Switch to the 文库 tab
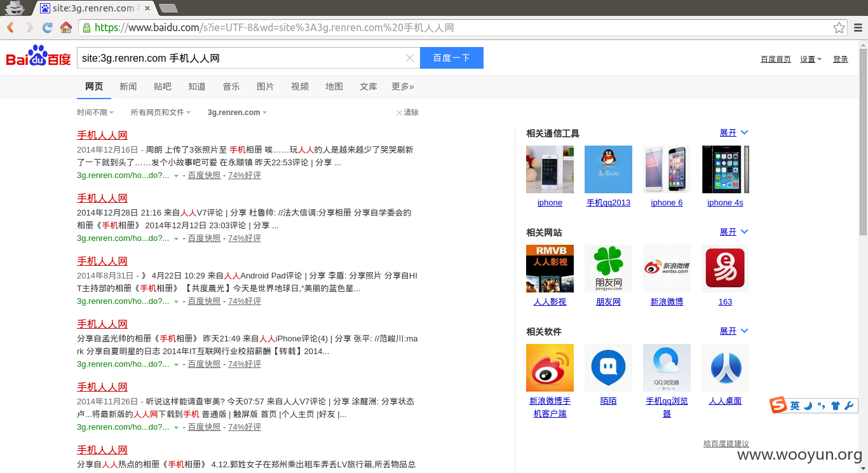 (369, 86)
